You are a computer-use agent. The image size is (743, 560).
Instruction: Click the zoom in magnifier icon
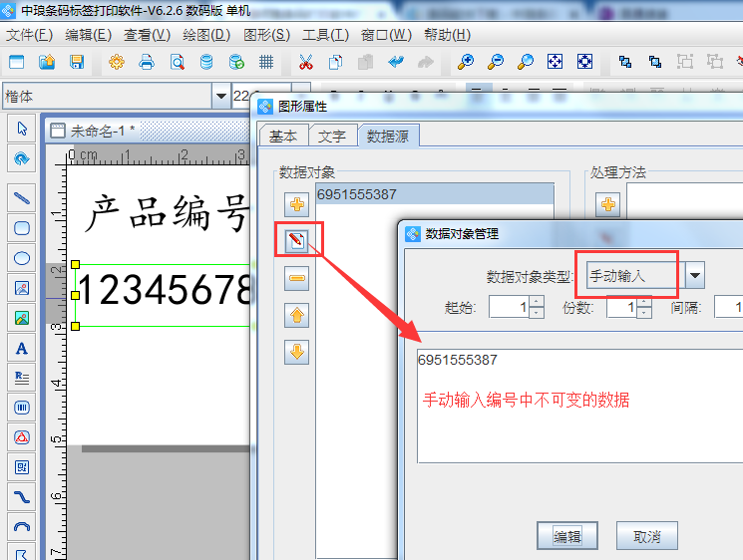click(466, 62)
